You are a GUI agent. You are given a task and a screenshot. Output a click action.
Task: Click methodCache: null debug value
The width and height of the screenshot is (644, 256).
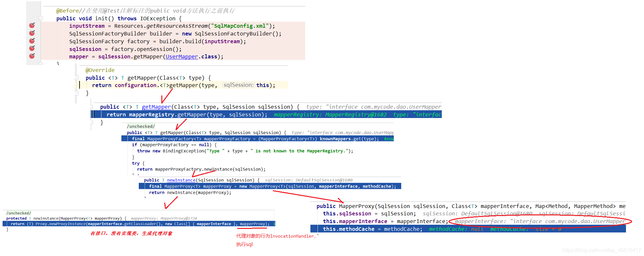(x=456, y=229)
